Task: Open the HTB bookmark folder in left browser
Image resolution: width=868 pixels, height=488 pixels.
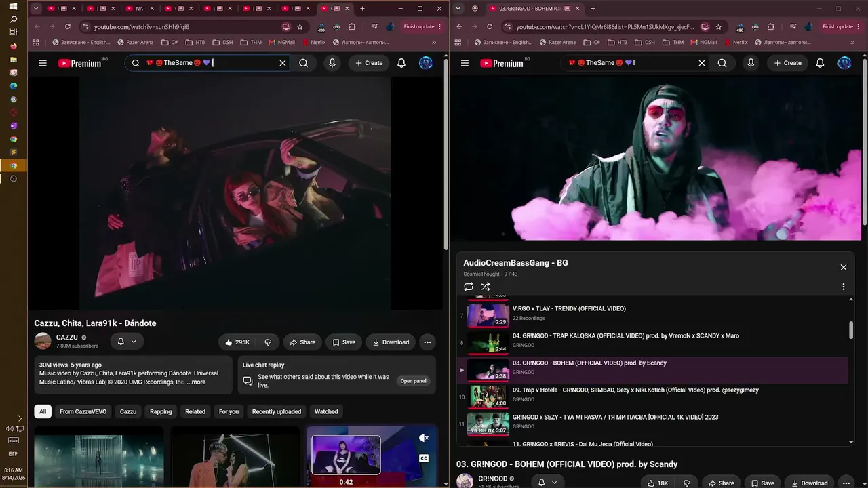Action: coord(195,42)
